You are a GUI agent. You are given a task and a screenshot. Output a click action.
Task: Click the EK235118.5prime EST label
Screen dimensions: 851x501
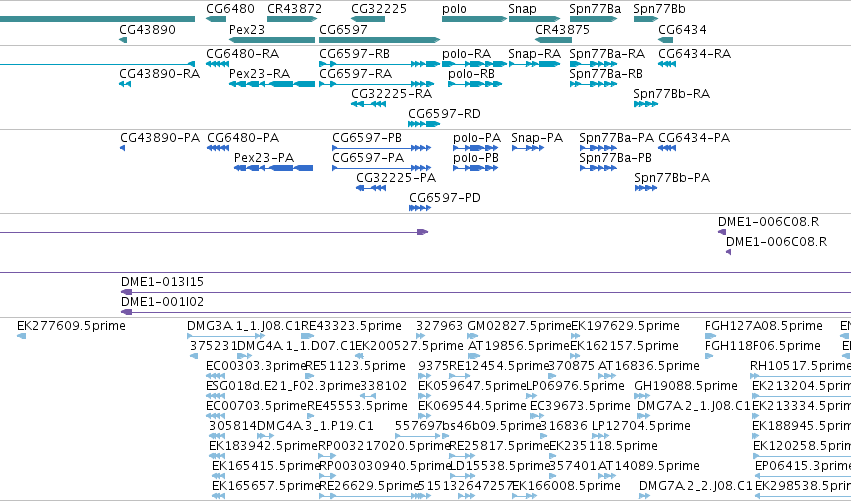pyautogui.click(x=604, y=447)
